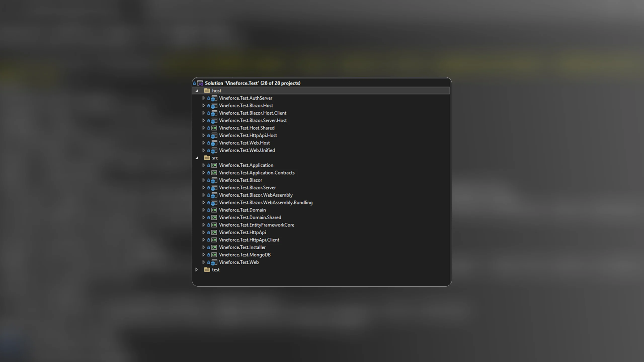Select Vineforce.Test.HttpApi.Host project
This screenshot has height=362, width=644.
pyautogui.click(x=248, y=135)
